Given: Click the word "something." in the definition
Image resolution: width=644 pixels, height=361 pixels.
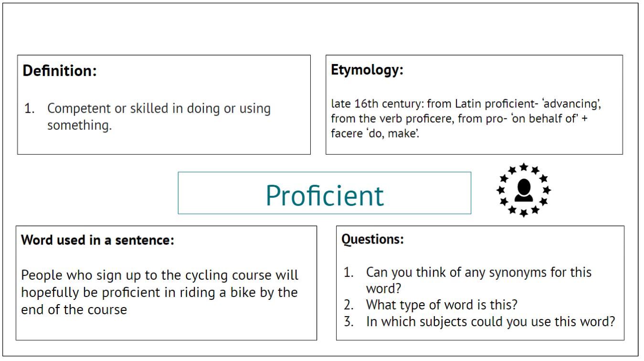Looking at the screenshot, I should [79, 127].
